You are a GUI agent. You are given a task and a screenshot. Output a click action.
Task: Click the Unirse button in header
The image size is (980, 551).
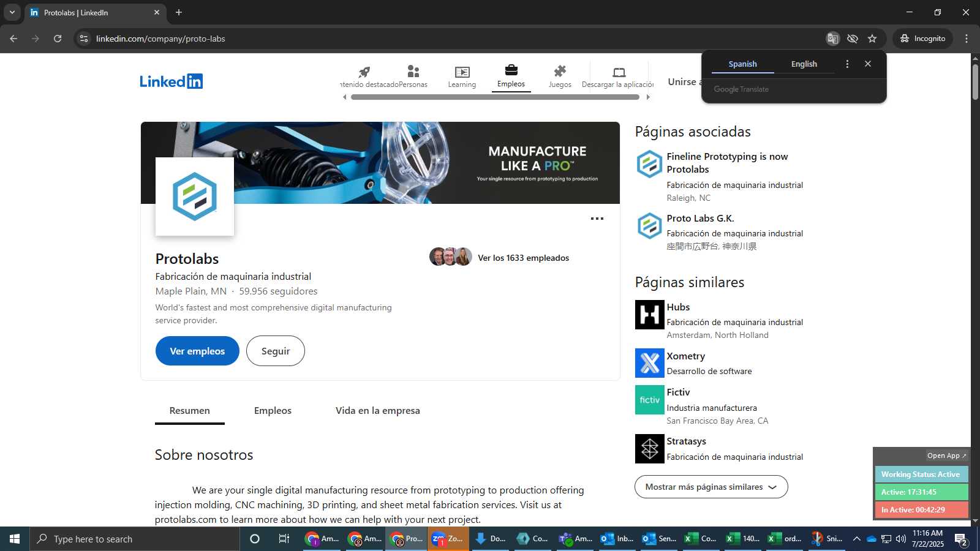point(685,81)
